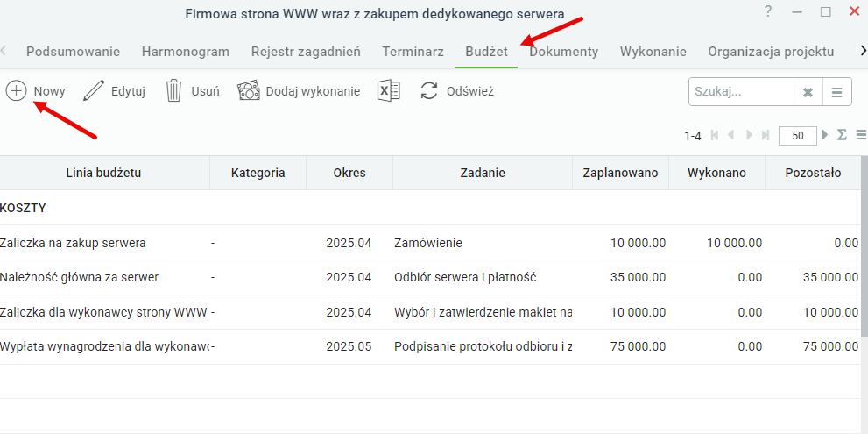Go to the previous results page

730,135
